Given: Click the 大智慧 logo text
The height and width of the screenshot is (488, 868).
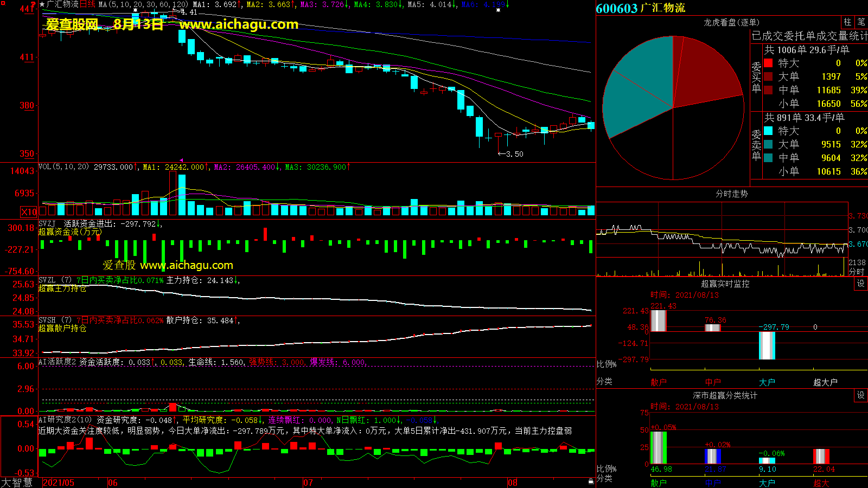Looking at the screenshot, I should tap(17, 482).
